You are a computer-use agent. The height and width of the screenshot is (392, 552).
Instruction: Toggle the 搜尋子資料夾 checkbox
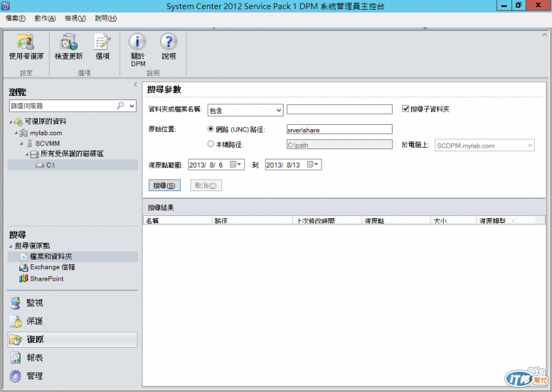point(406,109)
